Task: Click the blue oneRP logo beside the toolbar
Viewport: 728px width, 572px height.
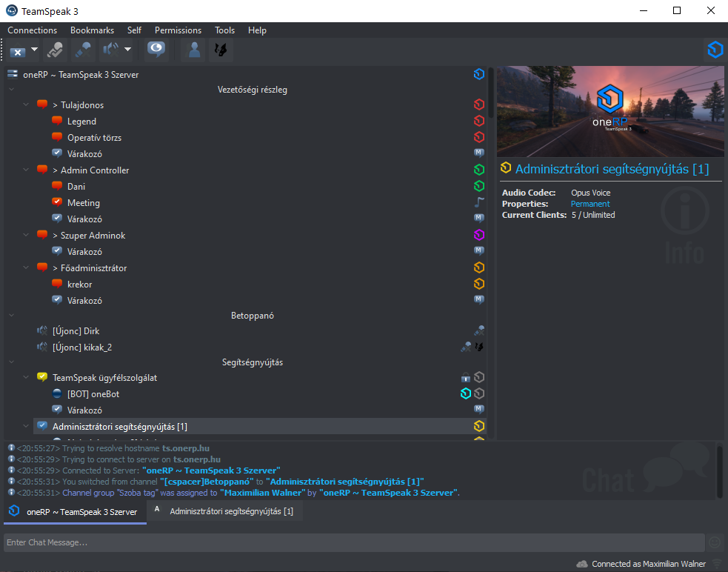Action: click(x=715, y=49)
